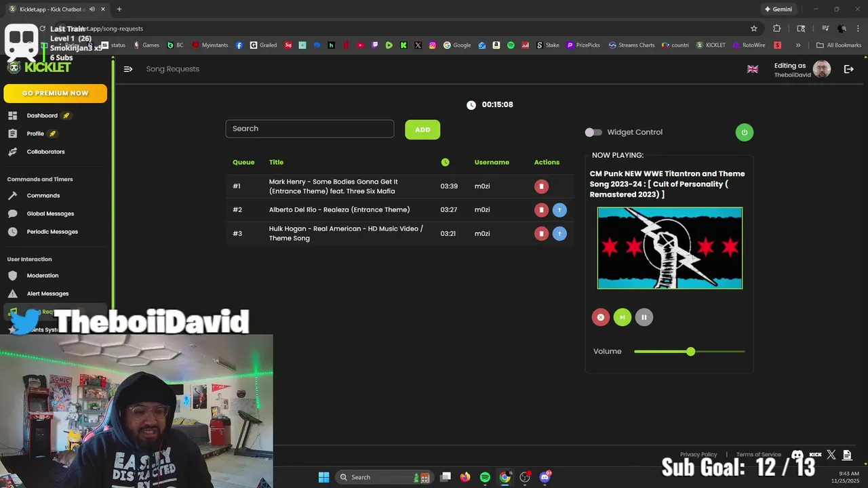Delete the Alberto Del Rio song request
The height and width of the screenshot is (488, 868).
click(541, 210)
